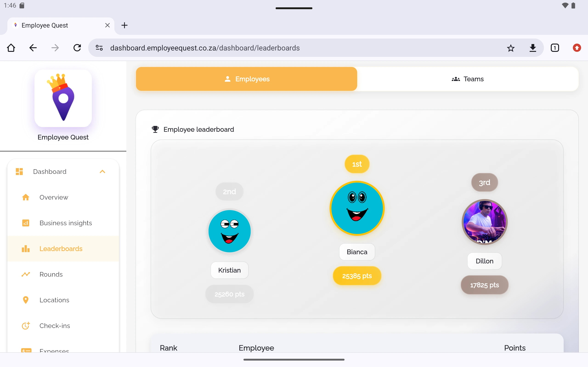
Task: Click the red update icon top right
Action: tap(577, 48)
